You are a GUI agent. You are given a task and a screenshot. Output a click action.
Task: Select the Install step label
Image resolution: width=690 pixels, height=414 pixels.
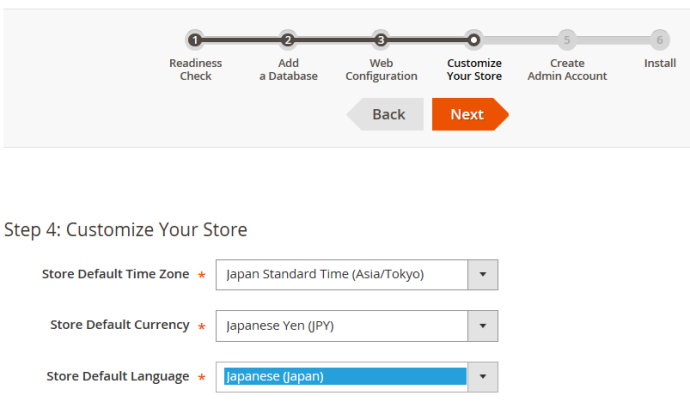(x=659, y=63)
